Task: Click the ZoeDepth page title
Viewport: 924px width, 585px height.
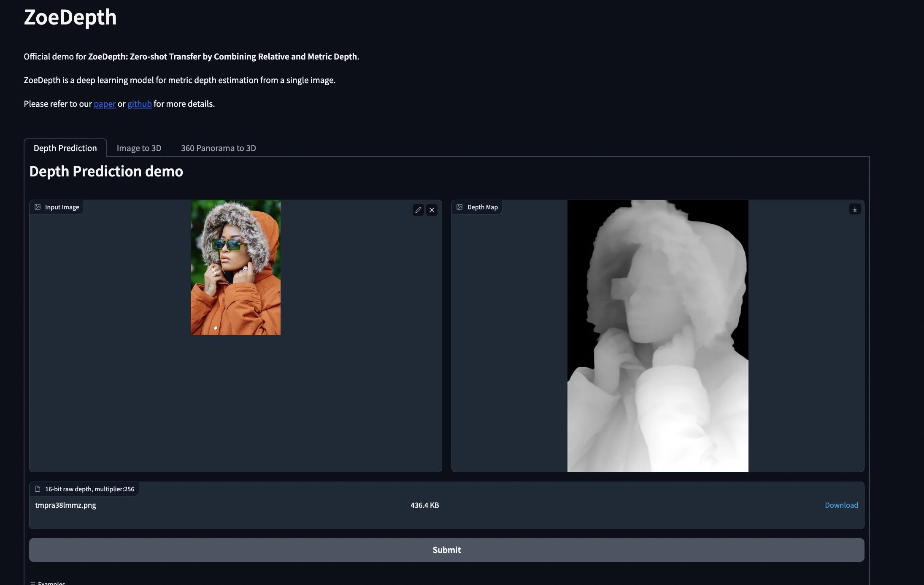Action: click(70, 17)
